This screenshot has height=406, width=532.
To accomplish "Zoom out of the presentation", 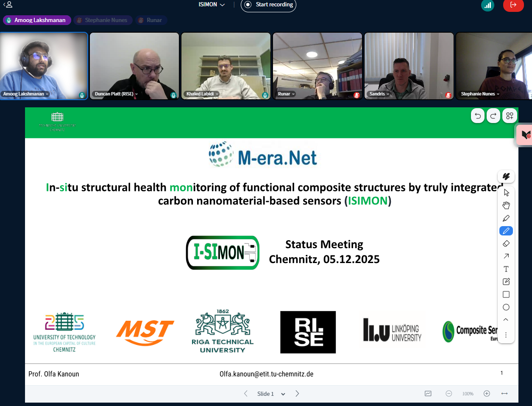I will click(449, 394).
